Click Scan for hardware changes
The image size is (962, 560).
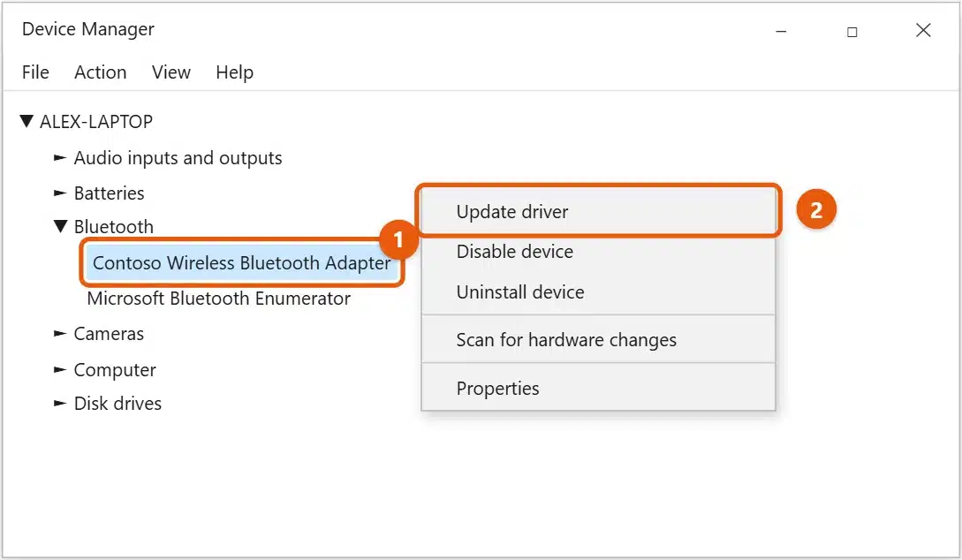click(598, 340)
